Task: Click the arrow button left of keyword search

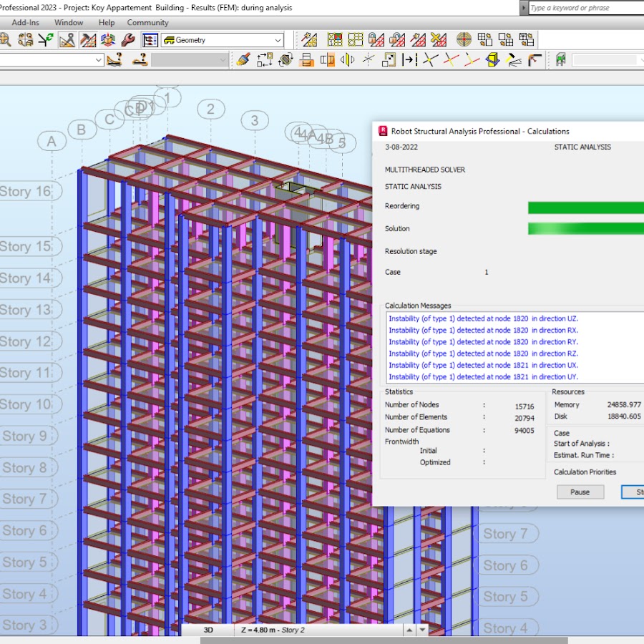Action: (523, 8)
